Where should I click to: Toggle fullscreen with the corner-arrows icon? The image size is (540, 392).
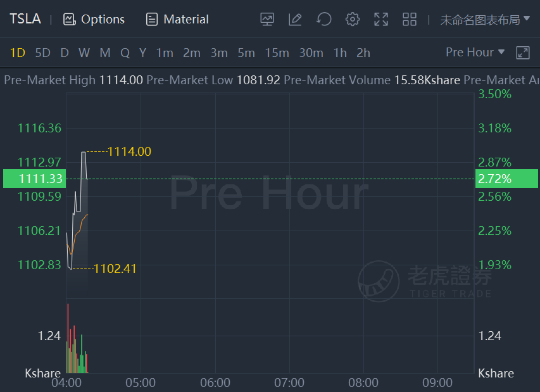pyautogui.click(x=381, y=19)
